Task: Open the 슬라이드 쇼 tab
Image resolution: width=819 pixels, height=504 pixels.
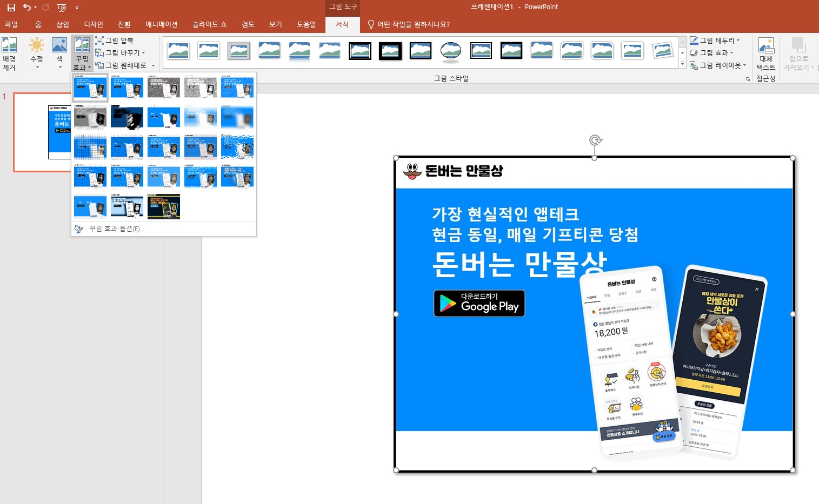Action: pyautogui.click(x=210, y=24)
